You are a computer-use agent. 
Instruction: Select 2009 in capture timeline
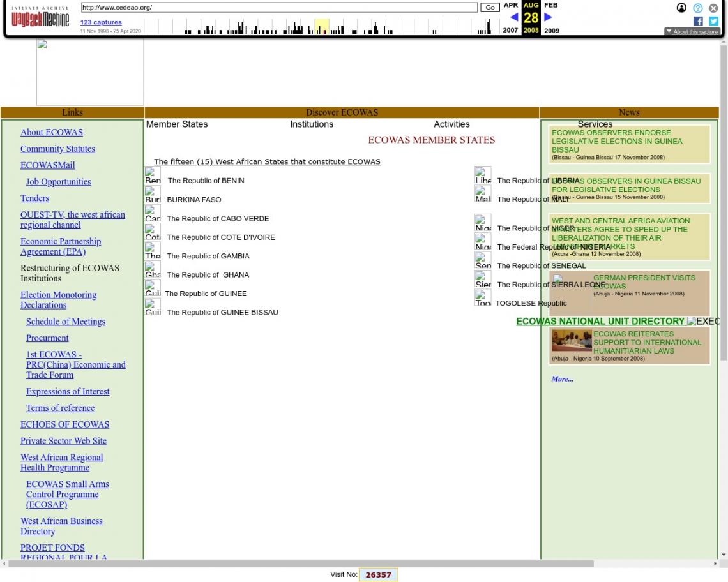coord(552,31)
